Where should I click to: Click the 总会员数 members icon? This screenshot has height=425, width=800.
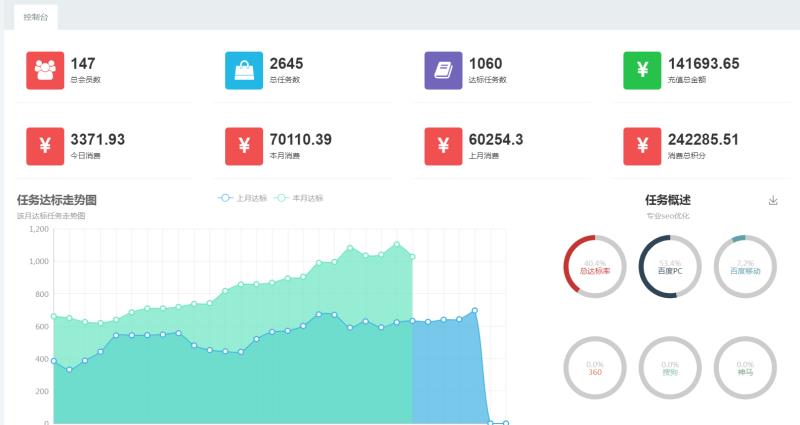tap(45, 70)
